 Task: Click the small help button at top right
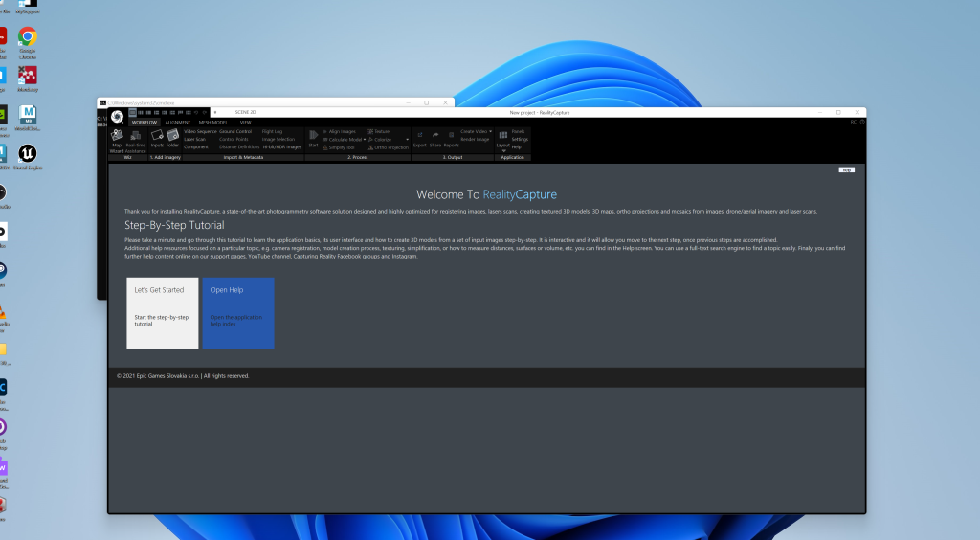(x=846, y=169)
